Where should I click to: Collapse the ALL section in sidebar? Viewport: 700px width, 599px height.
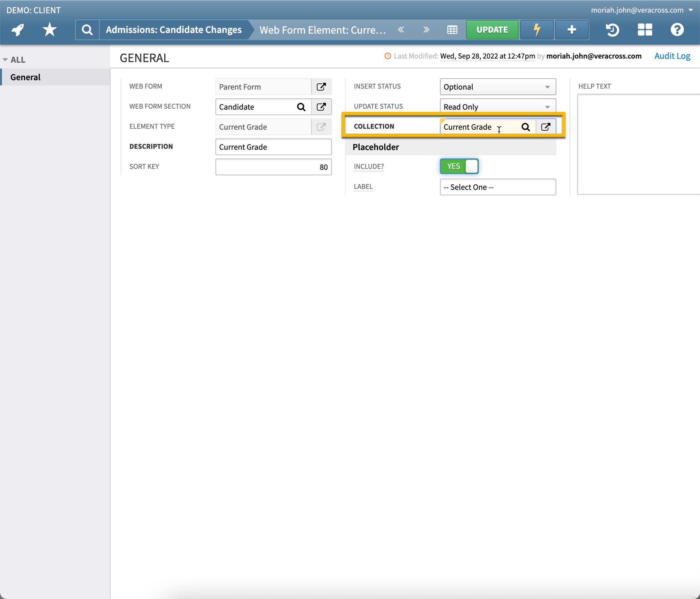click(5, 60)
